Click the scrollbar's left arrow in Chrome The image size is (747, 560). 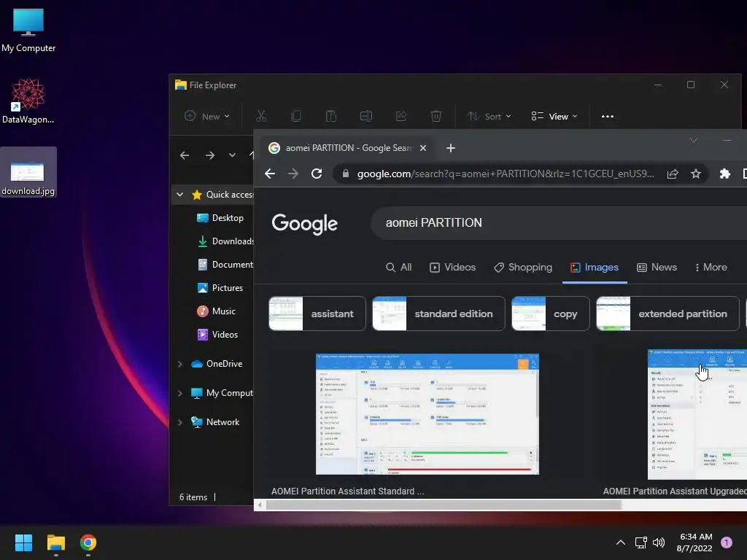coord(260,505)
